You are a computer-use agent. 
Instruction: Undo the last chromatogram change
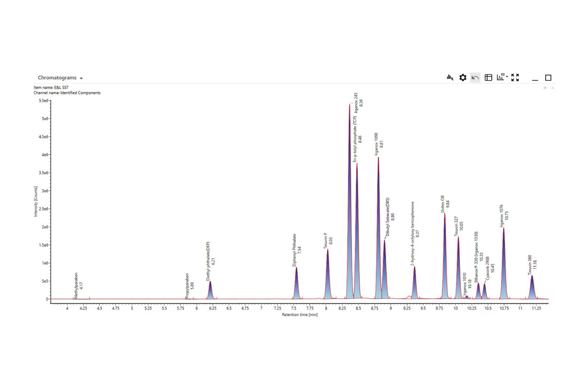click(475, 77)
